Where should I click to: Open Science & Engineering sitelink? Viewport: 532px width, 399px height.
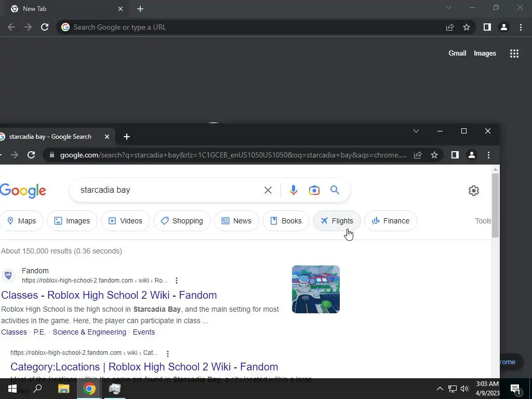(x=89, y=332)
